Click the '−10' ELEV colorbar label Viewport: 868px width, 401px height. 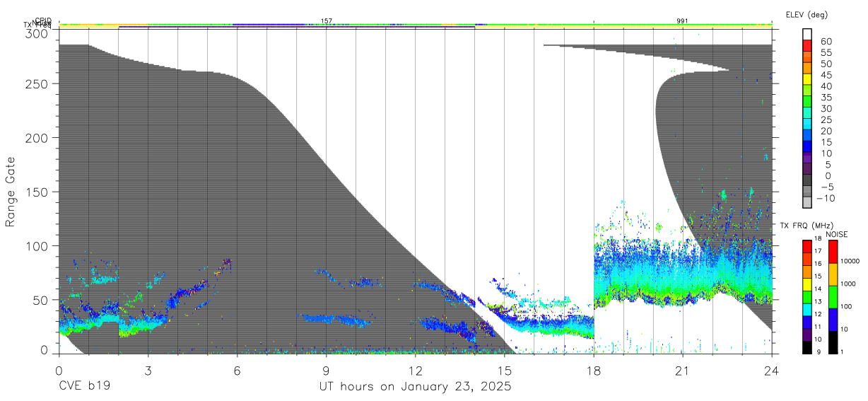point(825,199)
